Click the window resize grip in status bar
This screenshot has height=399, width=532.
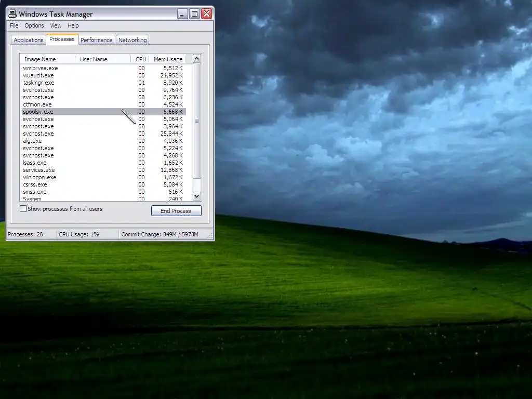pos(210,236)
